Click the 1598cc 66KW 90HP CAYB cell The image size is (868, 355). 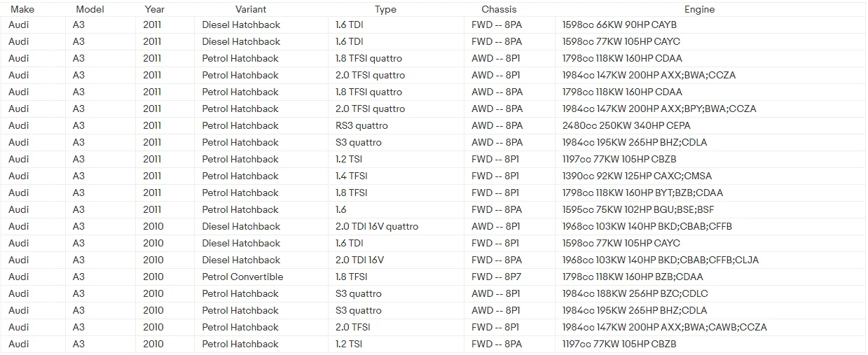710,25
